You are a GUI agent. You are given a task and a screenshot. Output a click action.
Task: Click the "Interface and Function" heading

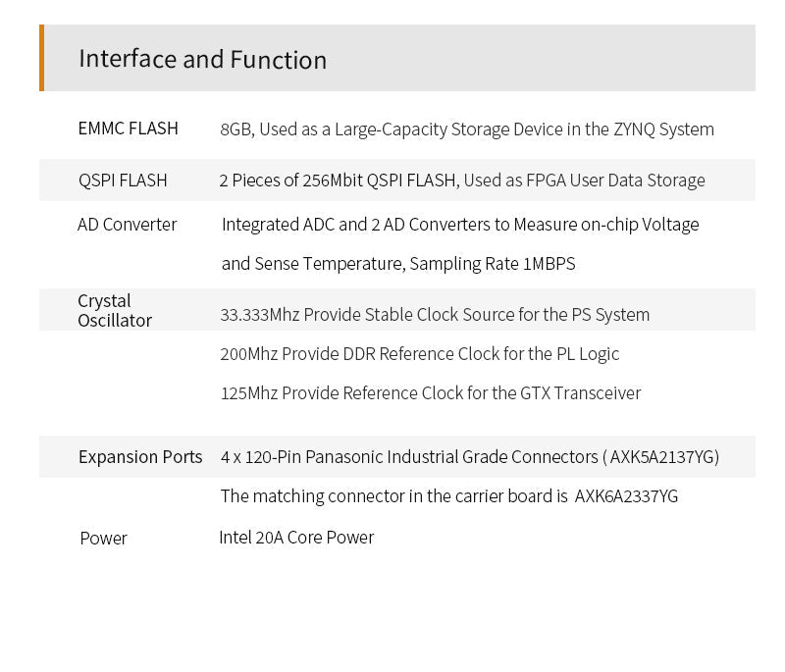pyautogui.click(x=202, y=59)
